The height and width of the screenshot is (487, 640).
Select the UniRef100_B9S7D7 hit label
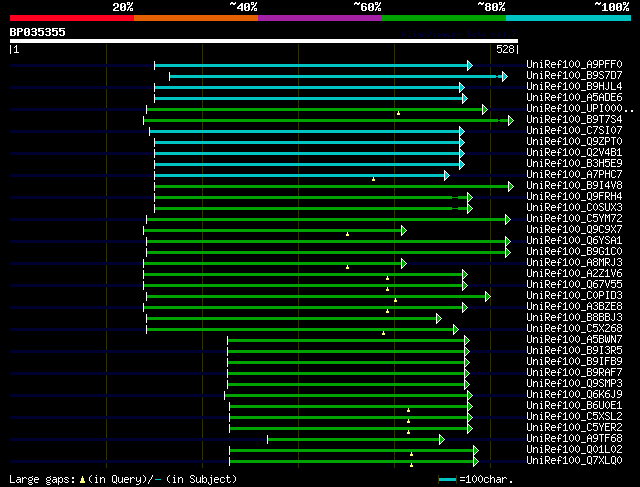pos(574,76)
